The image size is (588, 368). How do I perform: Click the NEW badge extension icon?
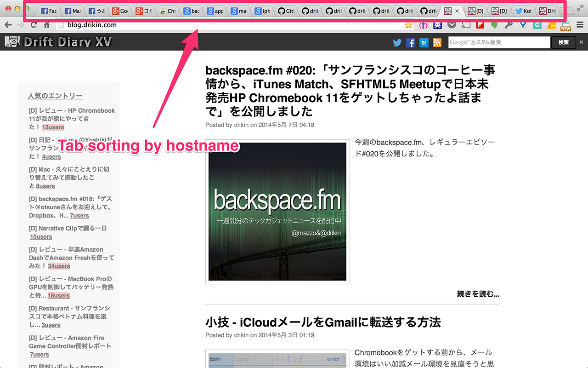(x=565, y=26)
